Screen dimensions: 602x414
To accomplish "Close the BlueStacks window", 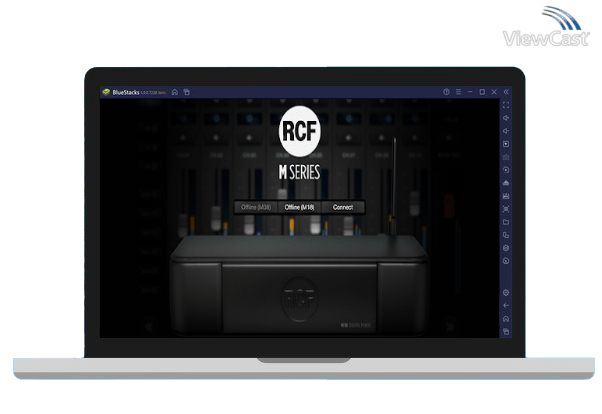I will click(494, 92).
